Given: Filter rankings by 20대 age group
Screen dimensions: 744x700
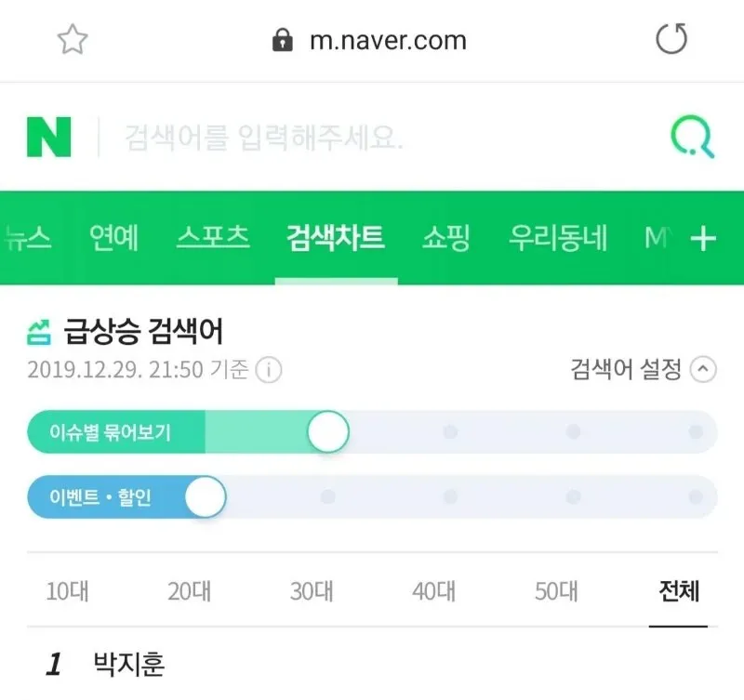Looking at the screenshot, I should [189, 590].
